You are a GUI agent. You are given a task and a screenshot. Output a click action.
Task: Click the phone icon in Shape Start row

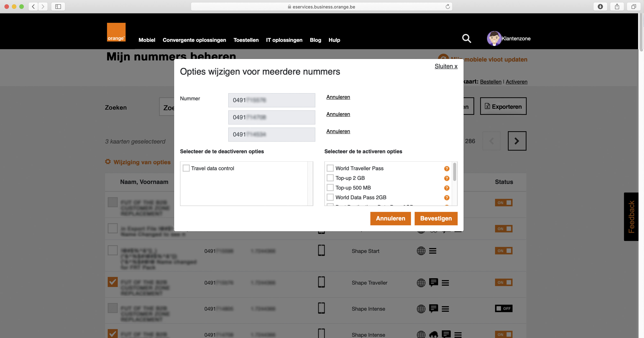322,251
